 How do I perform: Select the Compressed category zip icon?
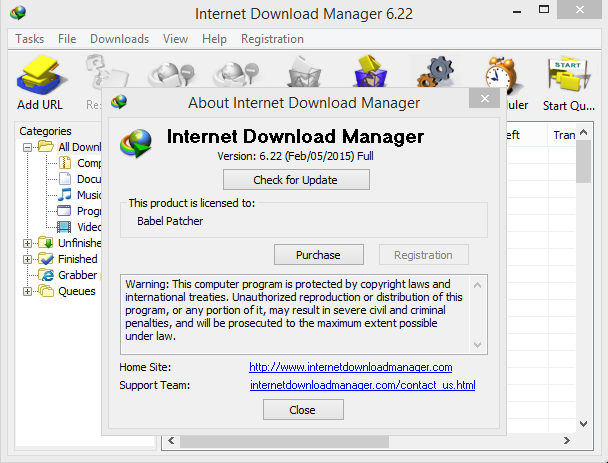[x=65, y=163]
